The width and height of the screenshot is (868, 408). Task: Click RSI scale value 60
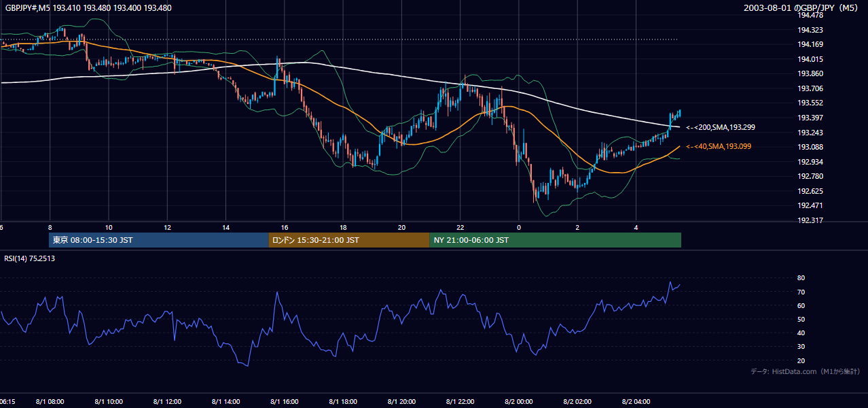point(801,305)
